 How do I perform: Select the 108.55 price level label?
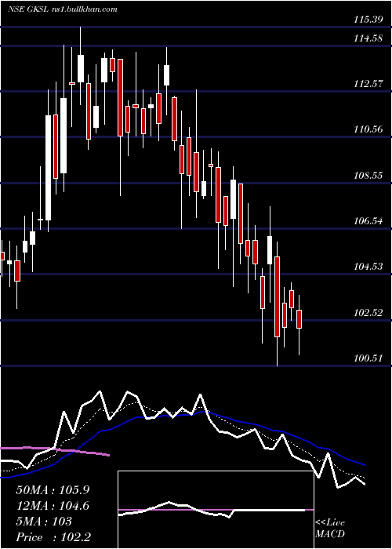(368, 176)
